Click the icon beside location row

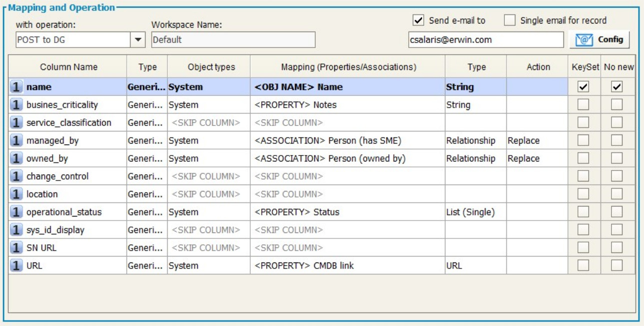[16, 194]
